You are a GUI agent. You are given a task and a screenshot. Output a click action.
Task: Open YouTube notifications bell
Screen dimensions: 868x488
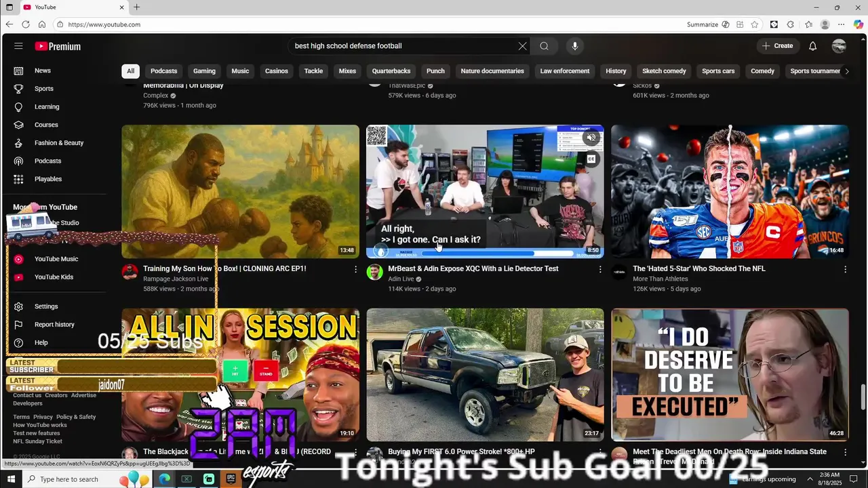(x=812, y=46)
